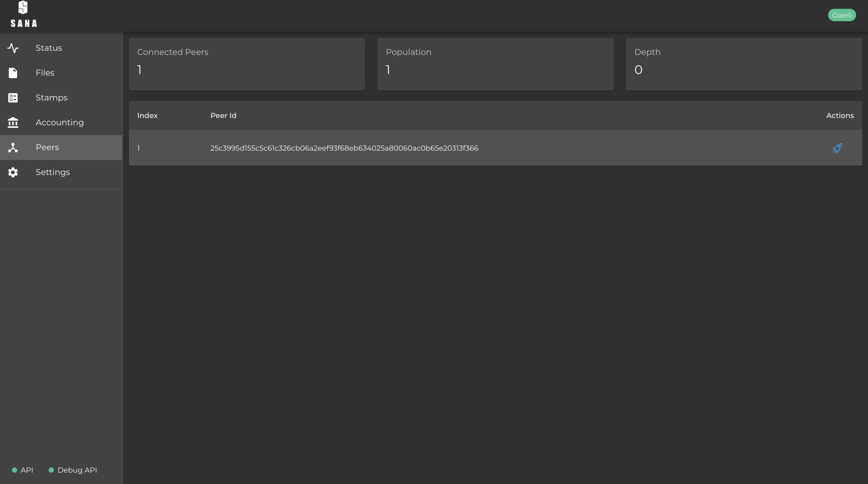Select Settings in the sidebar
Image resolution: width=868 pixels, height=484 pixels.
[x=53, y=172]
